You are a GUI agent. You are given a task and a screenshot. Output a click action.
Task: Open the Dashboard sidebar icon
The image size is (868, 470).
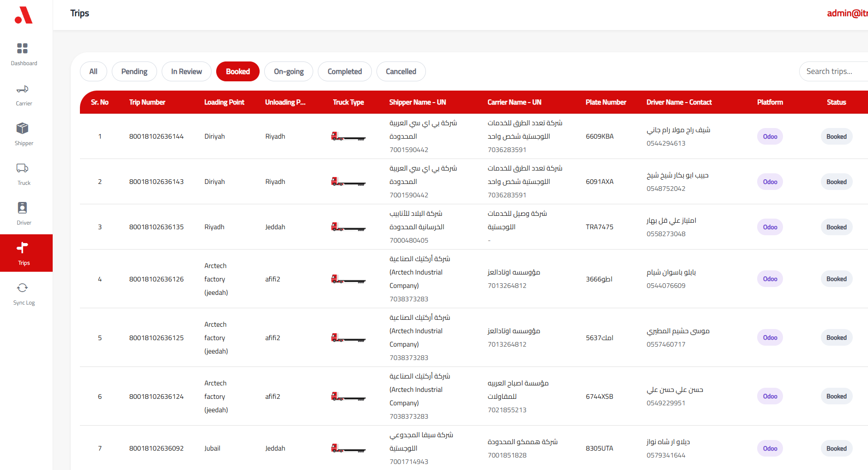tap(22, 48)
